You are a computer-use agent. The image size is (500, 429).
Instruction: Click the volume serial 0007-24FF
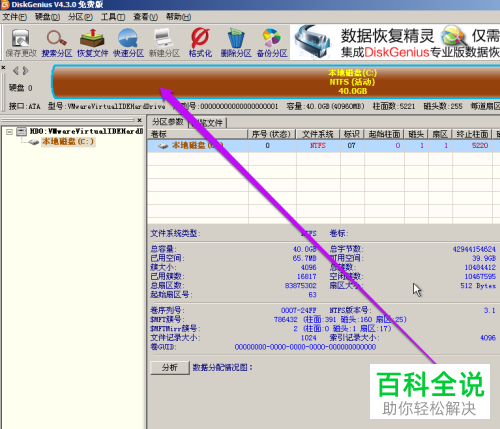299,310
